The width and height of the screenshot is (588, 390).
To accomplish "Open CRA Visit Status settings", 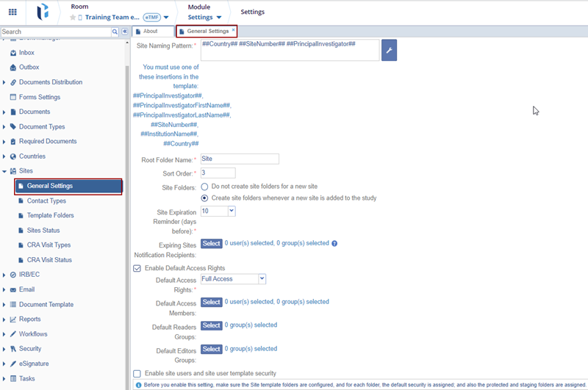I will (x=49, y=260).
